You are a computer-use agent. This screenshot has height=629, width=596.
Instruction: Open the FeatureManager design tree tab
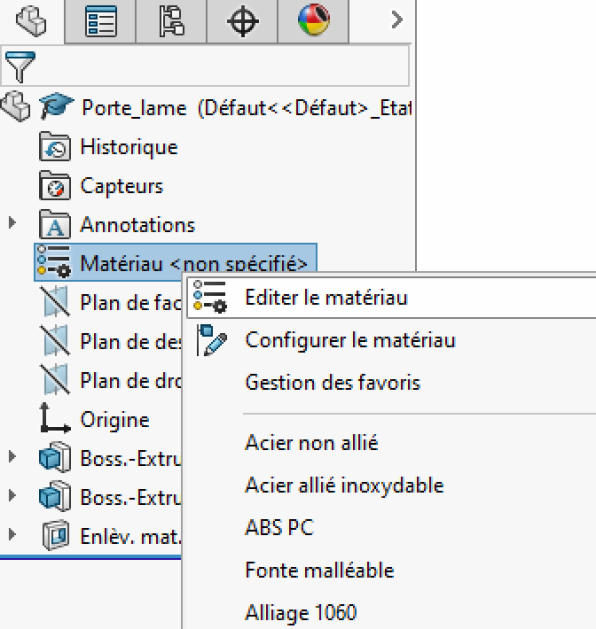tap(32, 21)
